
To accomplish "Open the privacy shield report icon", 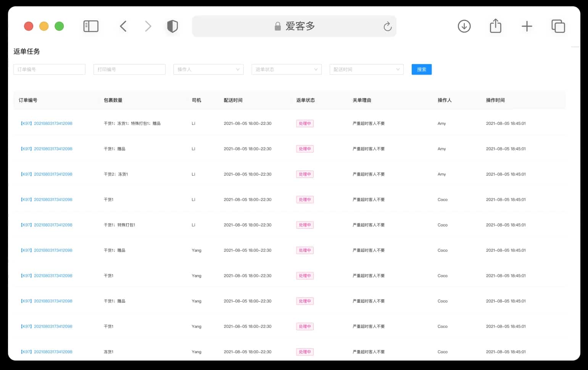I will pos(172,26).
